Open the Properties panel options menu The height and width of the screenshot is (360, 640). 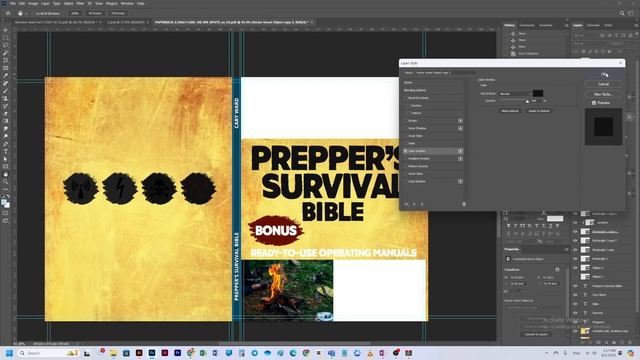(566, 249)
